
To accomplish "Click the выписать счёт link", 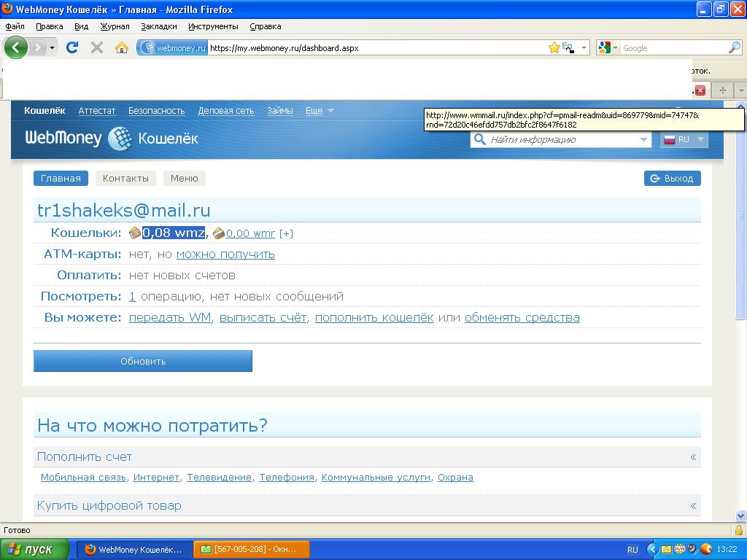I will tap(263, 317).
